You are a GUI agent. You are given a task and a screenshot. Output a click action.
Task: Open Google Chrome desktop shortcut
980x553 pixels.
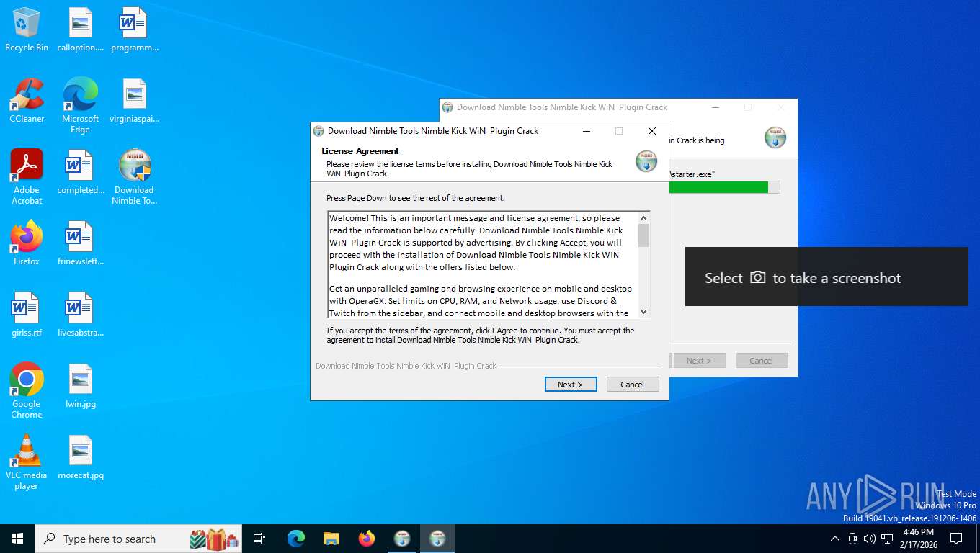[27, 390]
